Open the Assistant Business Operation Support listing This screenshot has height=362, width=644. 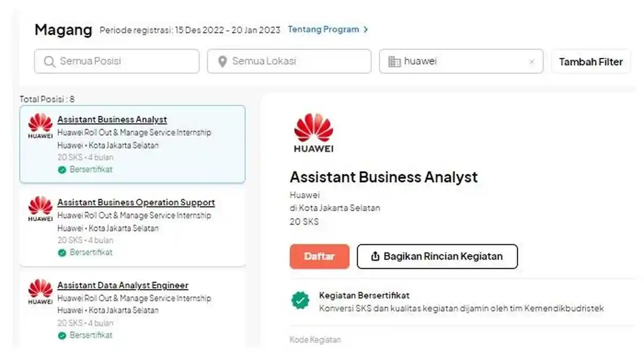136,203
